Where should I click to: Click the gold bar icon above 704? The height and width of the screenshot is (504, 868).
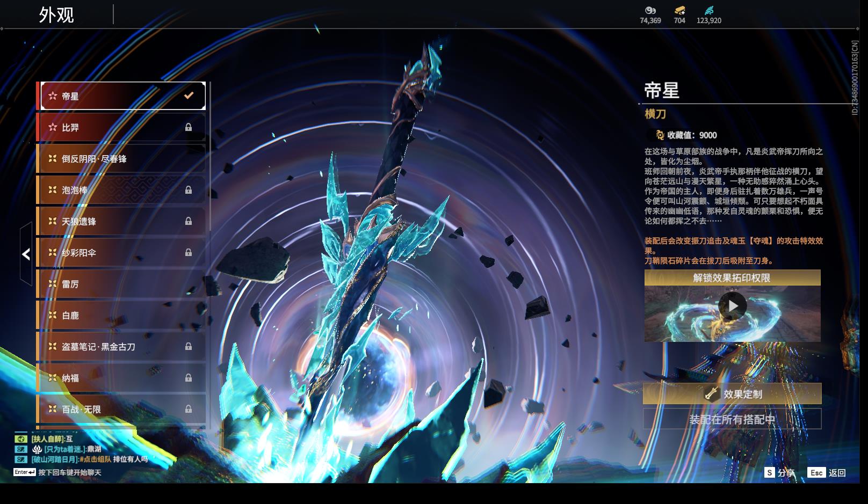[x=679, y=10]
